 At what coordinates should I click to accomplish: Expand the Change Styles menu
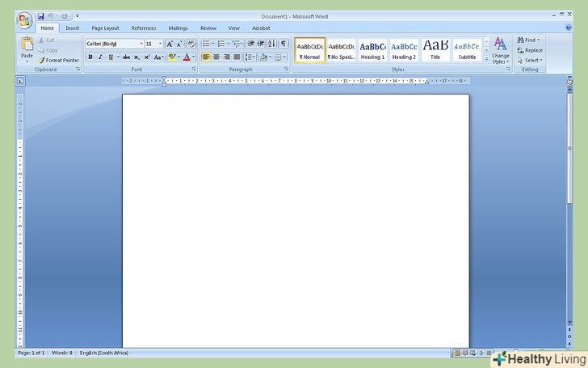pos(500,50)
